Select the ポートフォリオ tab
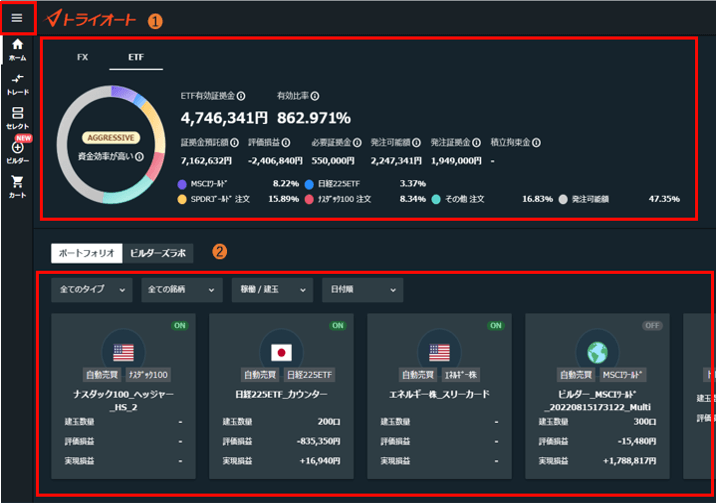 (x=87, y=253)
